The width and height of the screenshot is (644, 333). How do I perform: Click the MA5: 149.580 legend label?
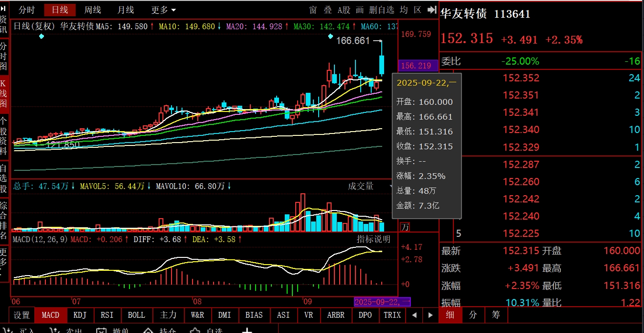pos(122,26)
